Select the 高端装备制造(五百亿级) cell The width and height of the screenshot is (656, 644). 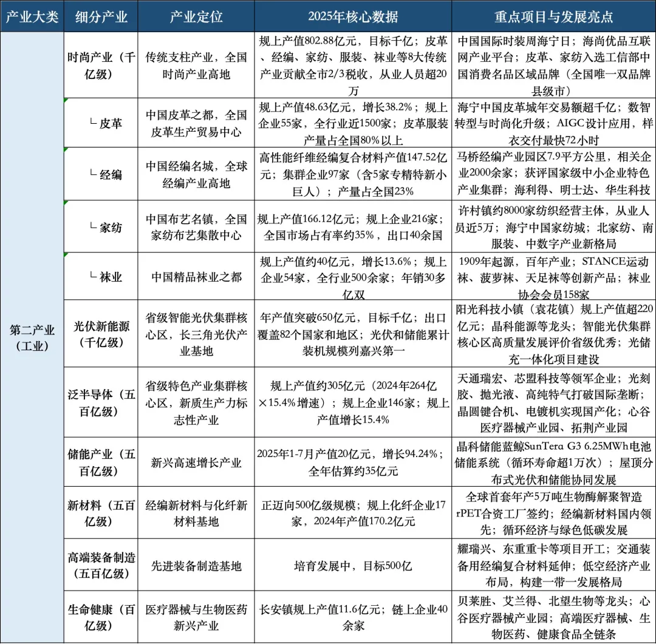101,565
